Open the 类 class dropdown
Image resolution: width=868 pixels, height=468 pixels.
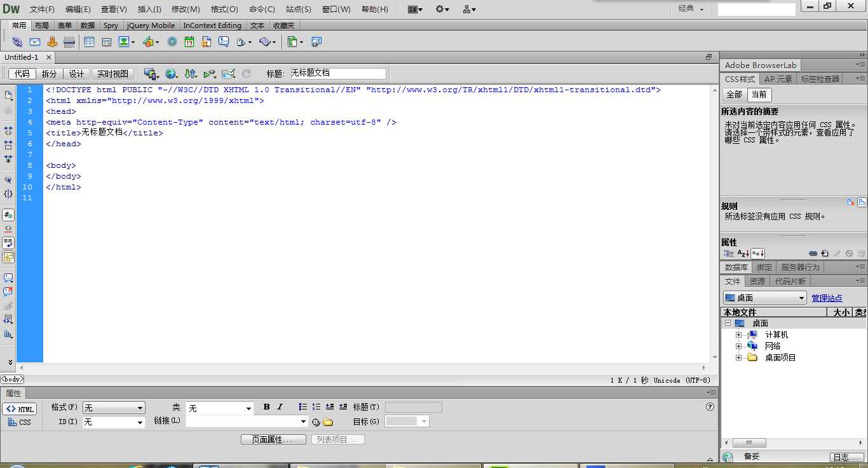pyautogui.click(x=220, y=408)
